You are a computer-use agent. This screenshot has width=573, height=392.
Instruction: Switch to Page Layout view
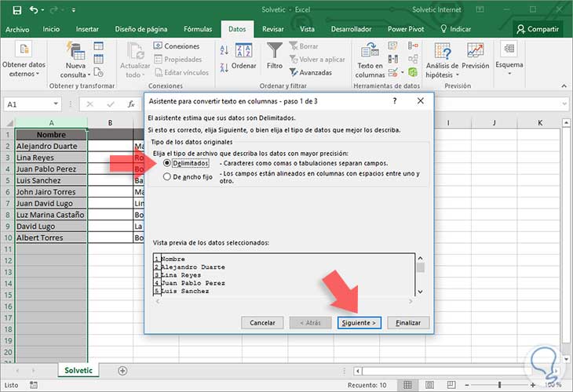429,385
